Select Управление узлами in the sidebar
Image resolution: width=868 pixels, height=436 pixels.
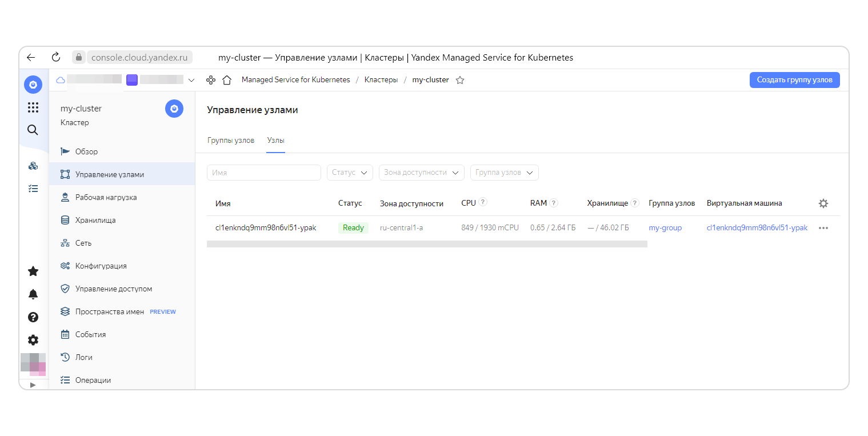(122, 174)
